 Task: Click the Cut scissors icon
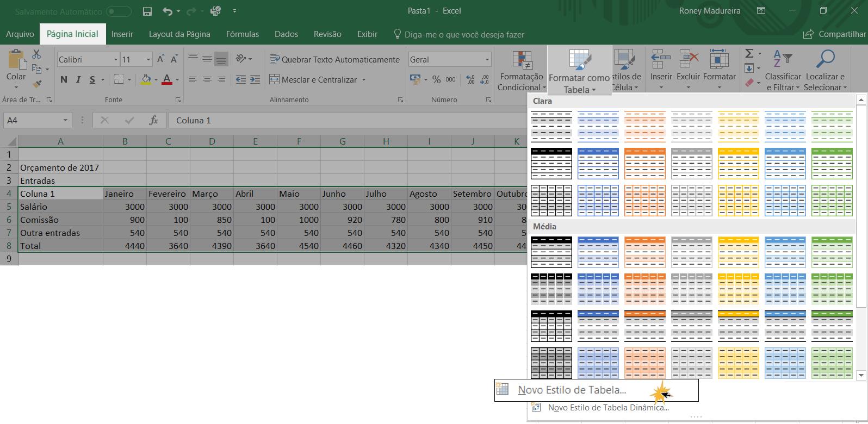click(x=36, y=54)
